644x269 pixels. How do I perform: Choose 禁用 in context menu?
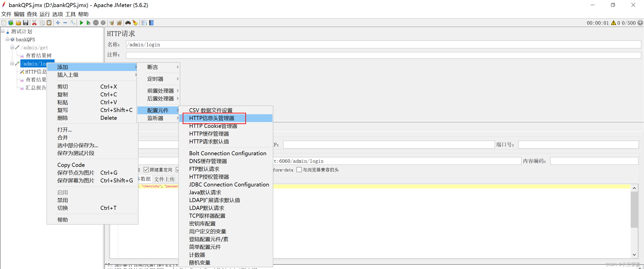[92, 200]
